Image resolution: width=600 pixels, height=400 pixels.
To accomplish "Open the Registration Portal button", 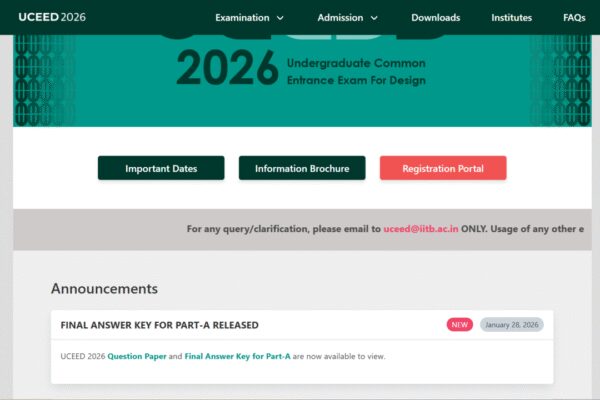I will pos(443,168).
